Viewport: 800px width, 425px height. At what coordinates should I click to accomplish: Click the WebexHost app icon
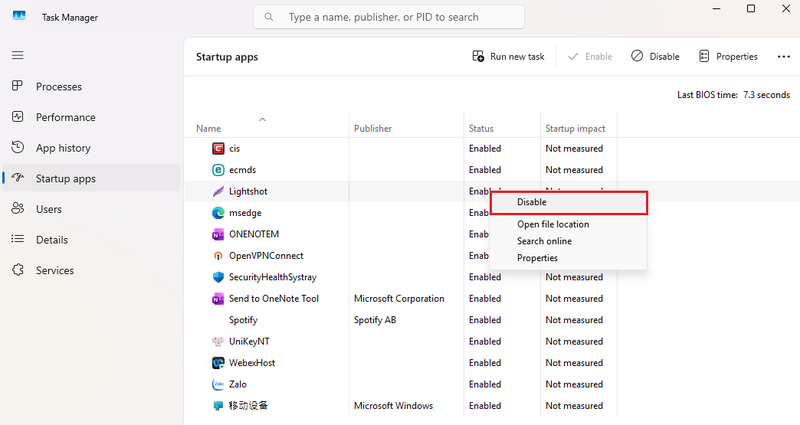[x=218, y=363]
